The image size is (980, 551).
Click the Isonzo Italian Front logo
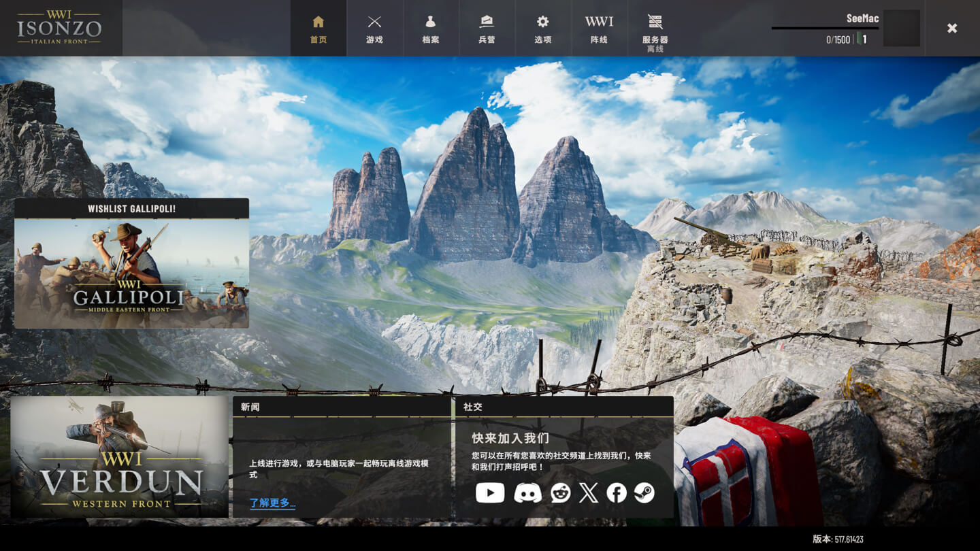pyautogui.click(x=60, y=28)
